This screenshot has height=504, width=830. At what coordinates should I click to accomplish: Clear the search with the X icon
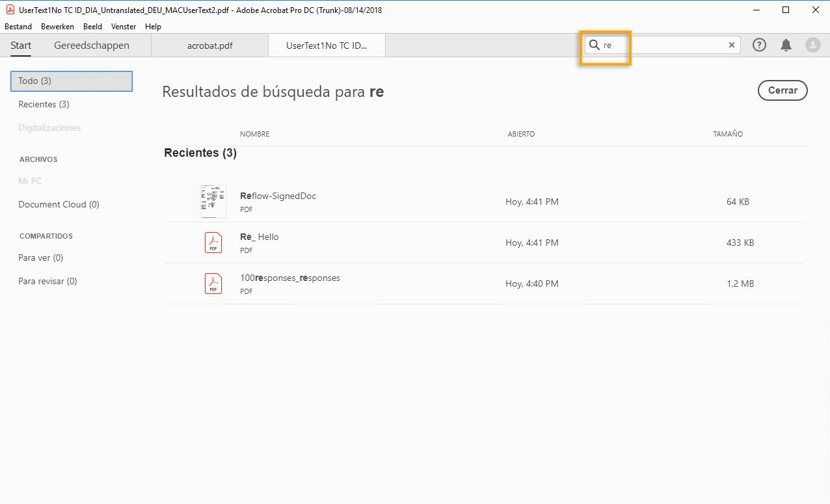point(732,45)
